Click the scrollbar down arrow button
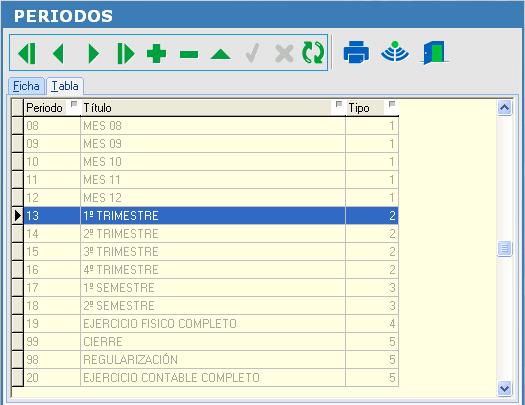 click(504, 389)
